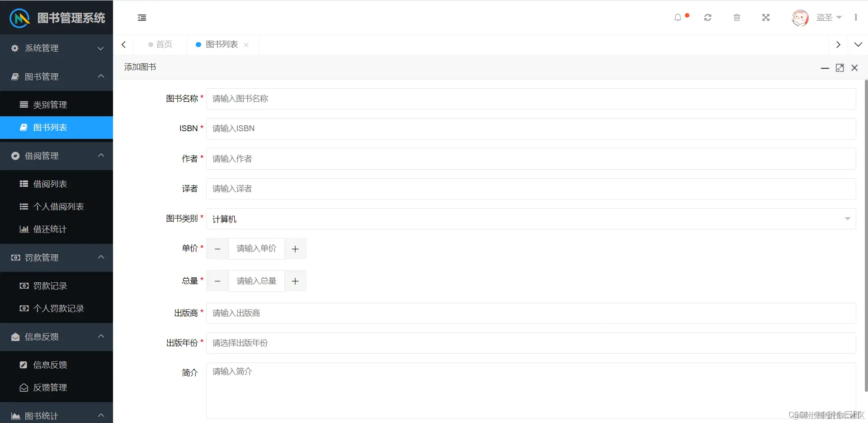Minimize the 添加图书 dialog
The image size is (868, 423).
[825, 68]
